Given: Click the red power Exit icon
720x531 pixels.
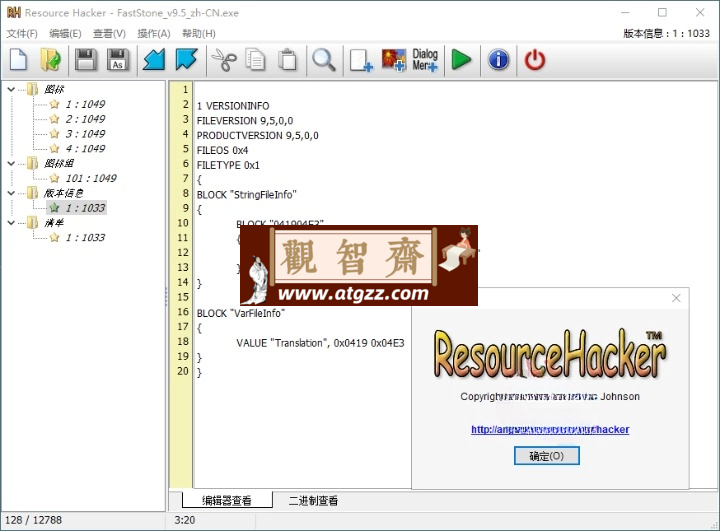Looking at the screenshot, I should click(x=535, y=60).
